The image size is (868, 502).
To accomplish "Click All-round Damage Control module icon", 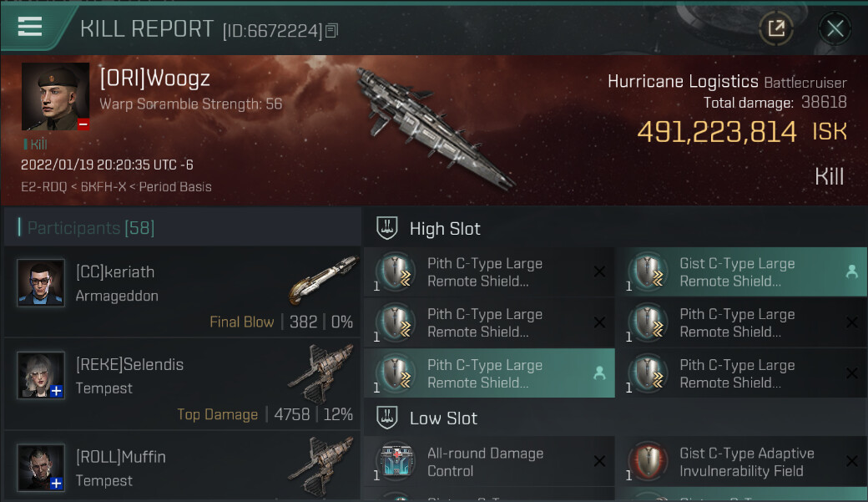I will (x=396, y=461).
